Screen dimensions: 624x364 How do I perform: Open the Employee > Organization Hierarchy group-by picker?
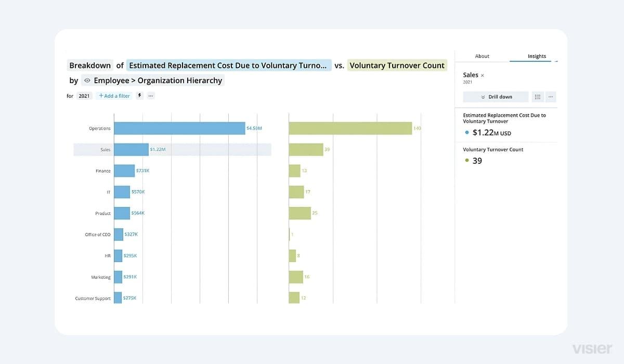pos(153,81)
